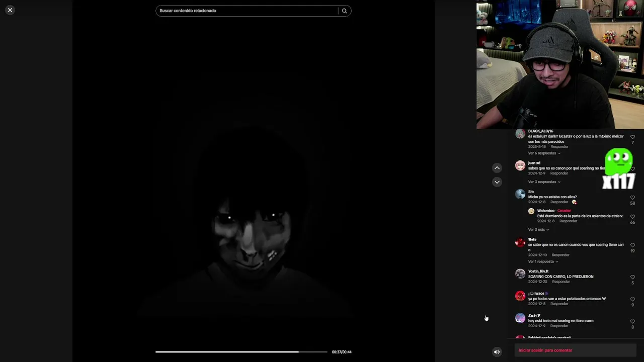
Task: Mute the video with speaker icon
Action: pyautogui.click(x=497, y=352)
